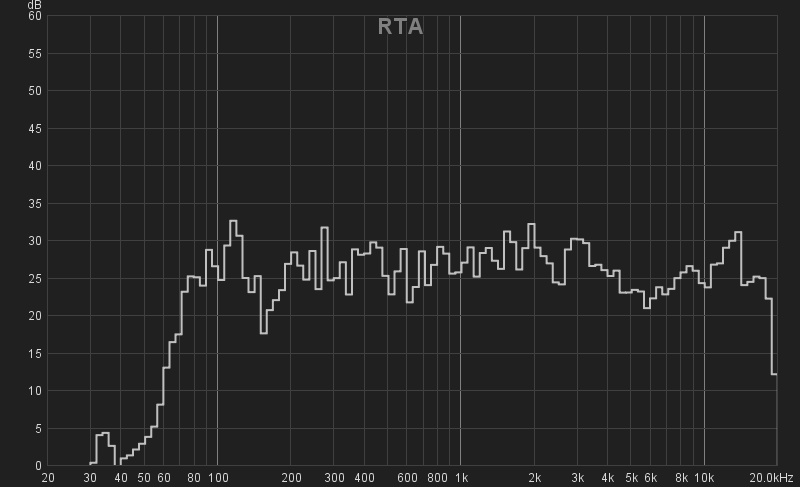Click the dB axis unit label
The height and width of the screenshot is (487, 800).
(35, 5)
